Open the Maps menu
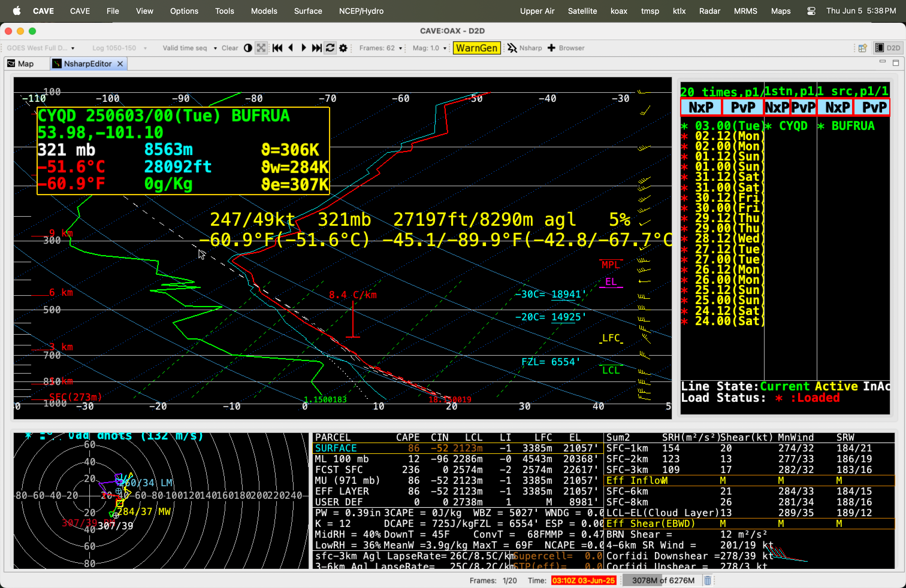Screen dimensions: 906x588 781,11
